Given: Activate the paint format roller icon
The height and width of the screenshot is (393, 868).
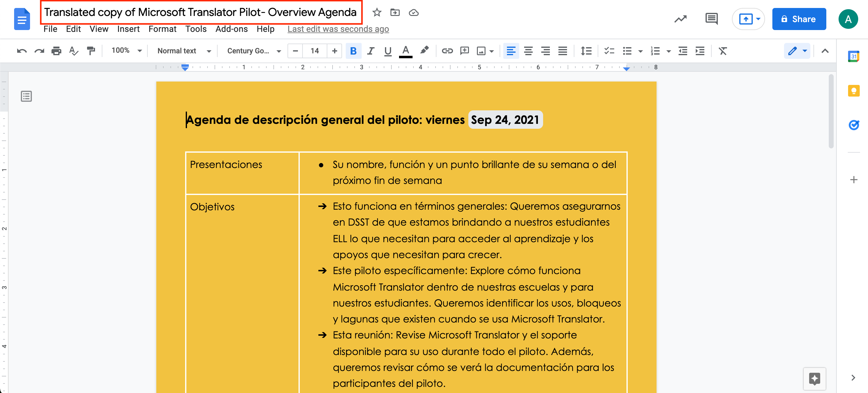Looking at the screenshot, I should click(x=91, y=51).
